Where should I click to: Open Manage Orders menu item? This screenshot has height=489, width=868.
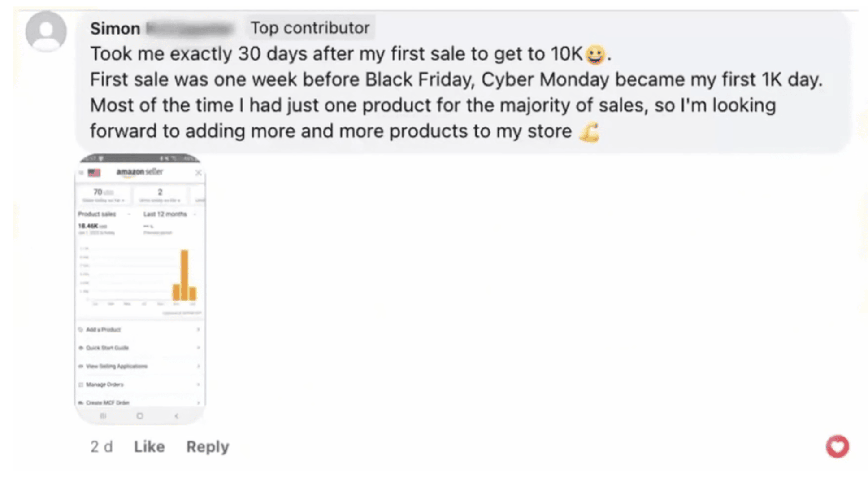[x=105, y=384]
